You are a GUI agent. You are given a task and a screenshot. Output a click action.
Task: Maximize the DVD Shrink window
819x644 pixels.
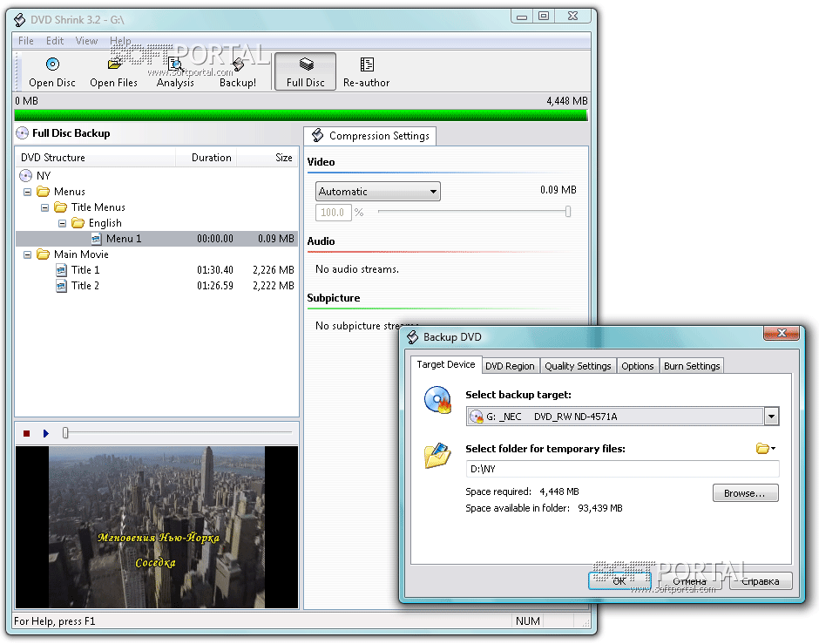pos(544,17)
